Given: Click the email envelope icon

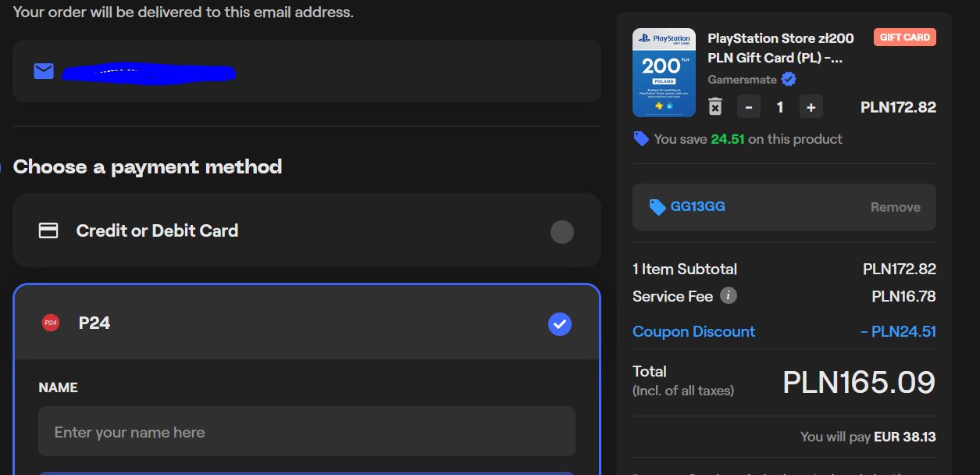Looking at the screenshot, I should point(44,71).
